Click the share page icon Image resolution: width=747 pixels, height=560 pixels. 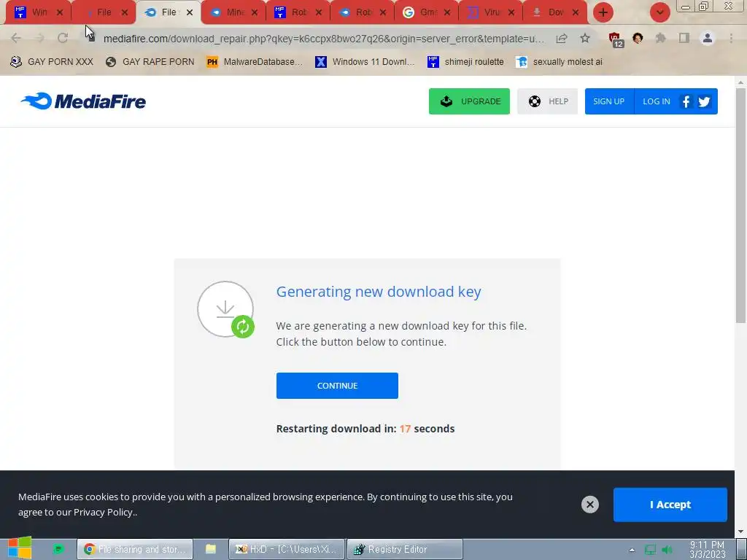(x=562, y=38)
